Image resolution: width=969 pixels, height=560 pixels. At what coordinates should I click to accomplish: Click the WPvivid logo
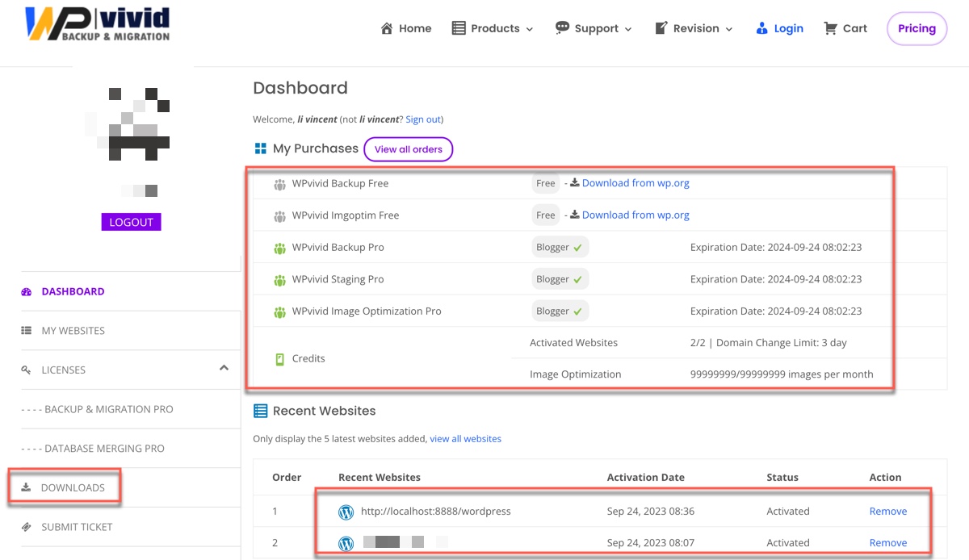click(x=97, y=23)
